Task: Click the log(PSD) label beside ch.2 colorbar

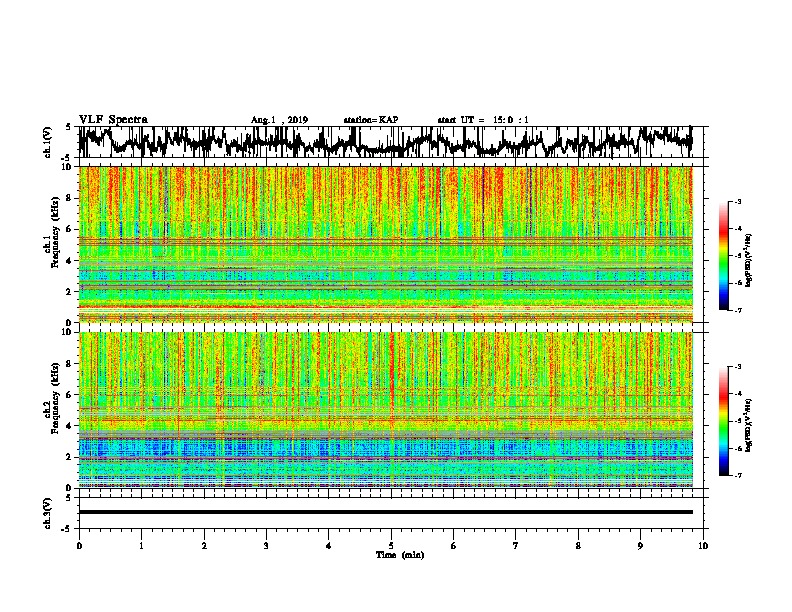Action: 748,425
